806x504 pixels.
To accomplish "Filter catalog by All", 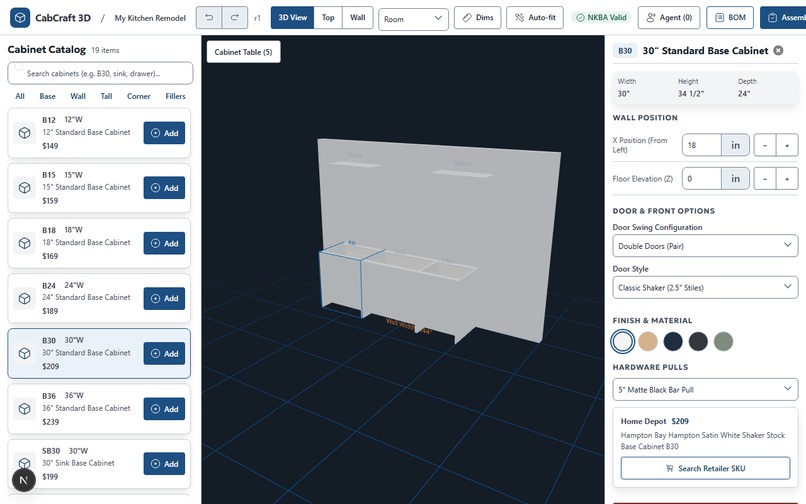I will [20, 96].
